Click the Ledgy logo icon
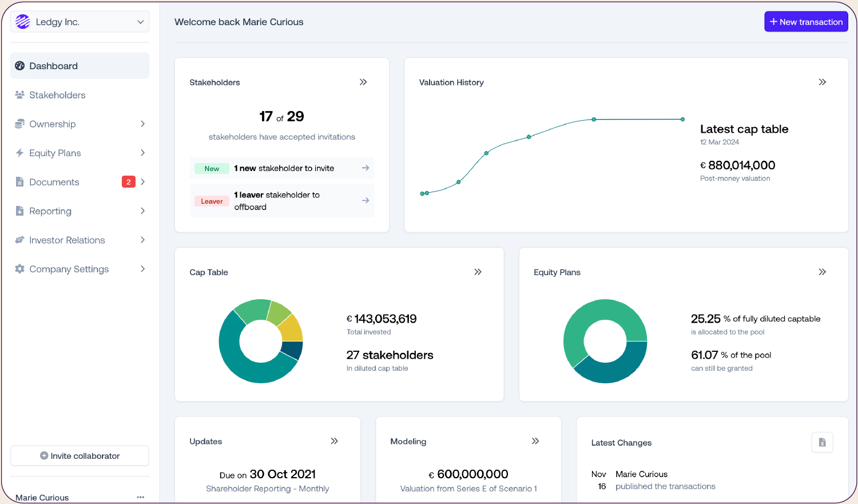858x504 pixels. click(x=23, y=22)
